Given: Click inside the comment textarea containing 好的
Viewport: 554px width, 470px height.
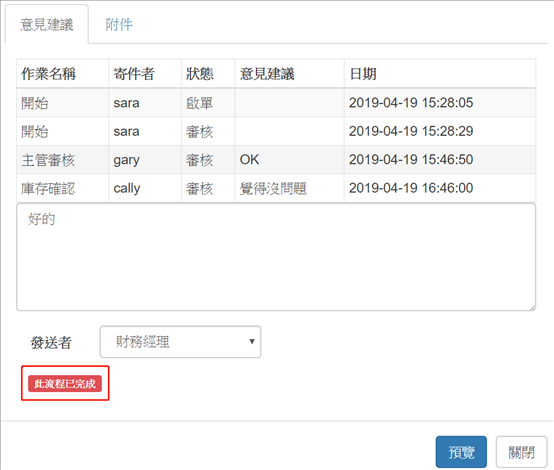Looking at the screenshot, I should (276, 257).
